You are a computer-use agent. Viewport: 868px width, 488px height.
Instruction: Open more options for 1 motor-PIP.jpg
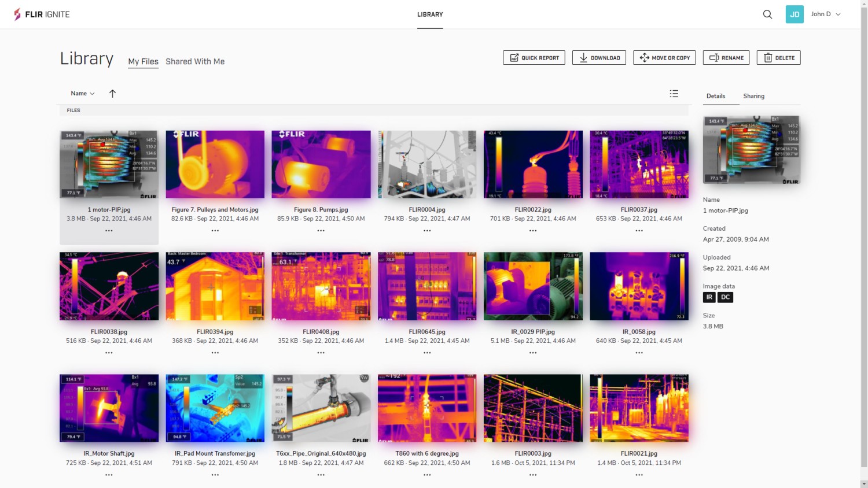(x=109, y=231)
